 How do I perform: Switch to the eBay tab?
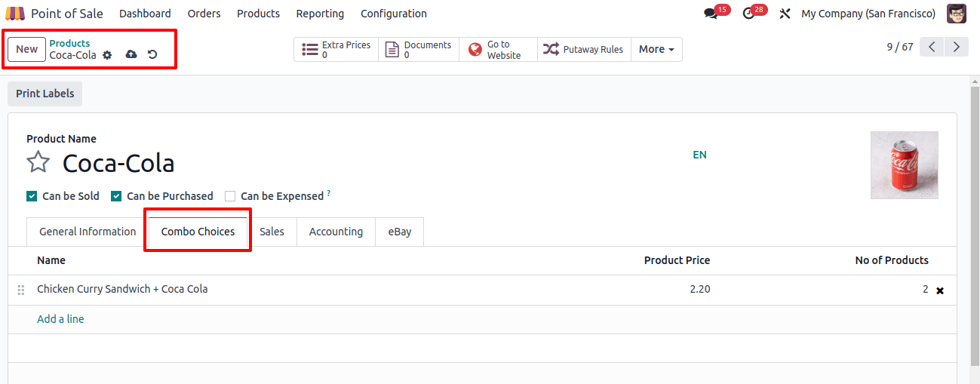click(400, 232)
